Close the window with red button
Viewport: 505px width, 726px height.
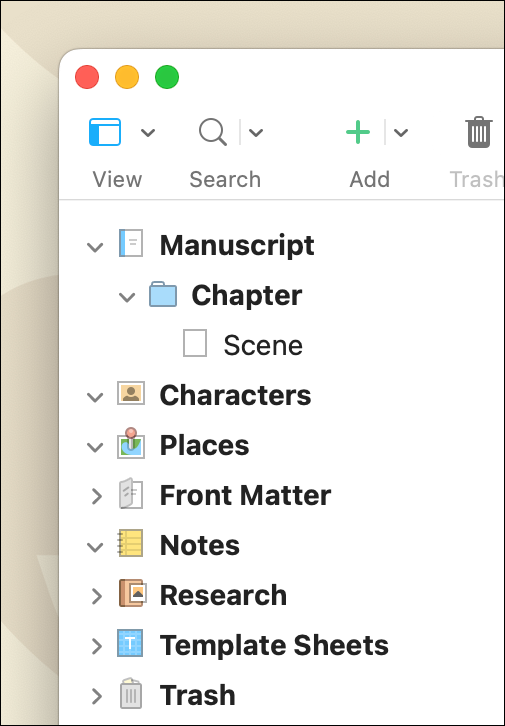pyautogui.click(x=87, y=77)
